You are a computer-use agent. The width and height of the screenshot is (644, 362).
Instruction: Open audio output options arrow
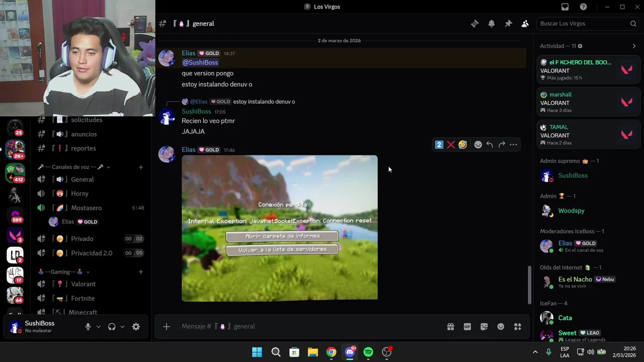[x=122, y=327]
